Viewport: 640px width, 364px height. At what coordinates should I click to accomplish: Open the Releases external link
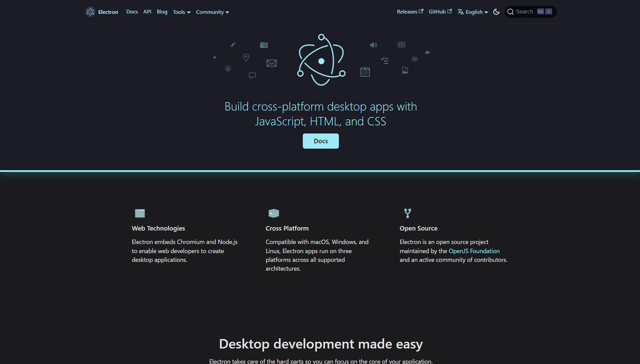pyautogui.click(x=410, y=12)
